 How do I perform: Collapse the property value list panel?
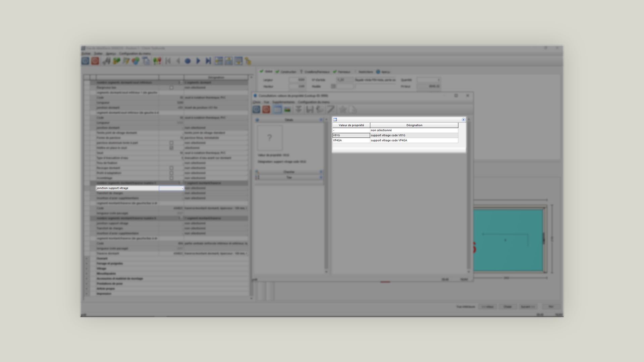tap(464, 120)
